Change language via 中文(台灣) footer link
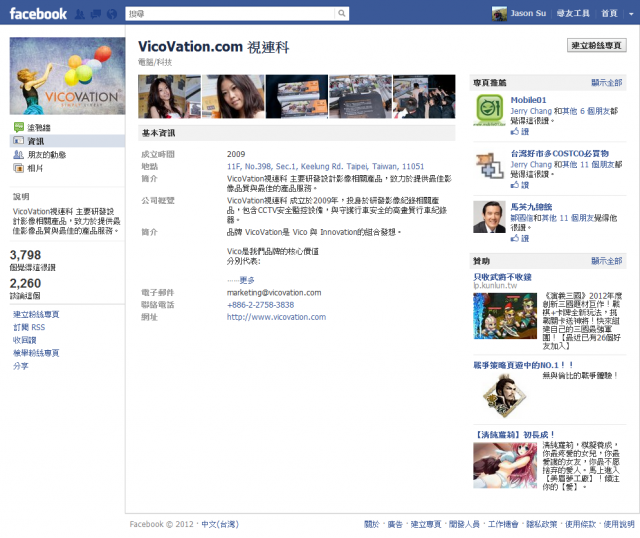Screen dimensions: 640x538 click(x=220, y=524)
